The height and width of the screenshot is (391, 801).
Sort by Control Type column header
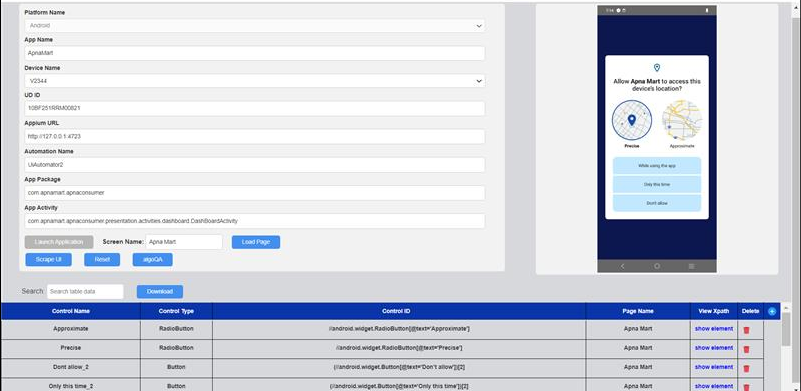click(x=176, y=311)
